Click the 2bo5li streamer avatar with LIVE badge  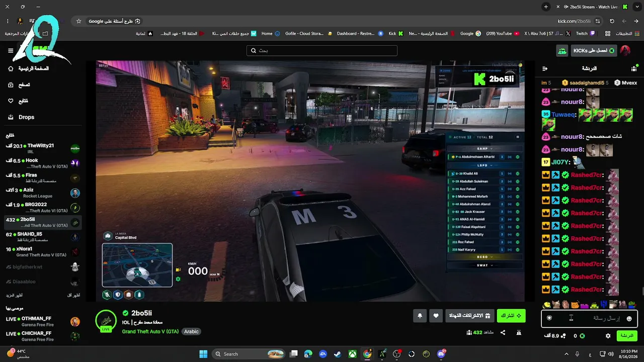point(106,320)
